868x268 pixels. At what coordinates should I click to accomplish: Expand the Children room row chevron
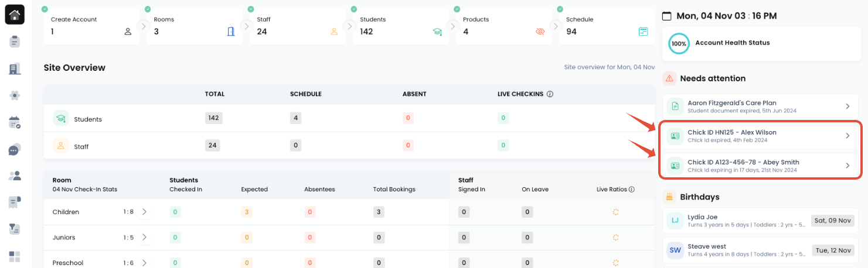click(144, 212)
